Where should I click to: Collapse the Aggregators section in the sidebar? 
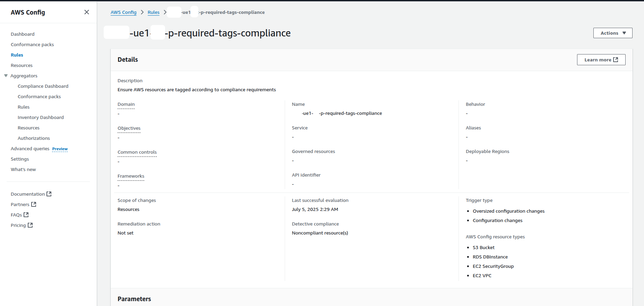pos(6,76)
